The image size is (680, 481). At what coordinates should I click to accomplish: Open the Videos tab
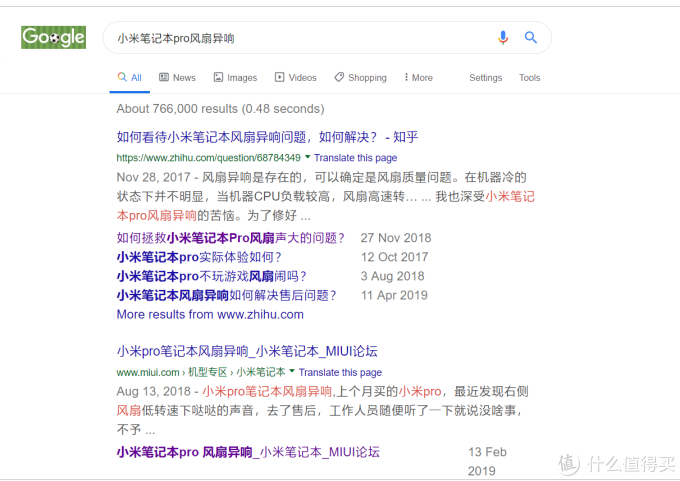[x=296, y=78]
